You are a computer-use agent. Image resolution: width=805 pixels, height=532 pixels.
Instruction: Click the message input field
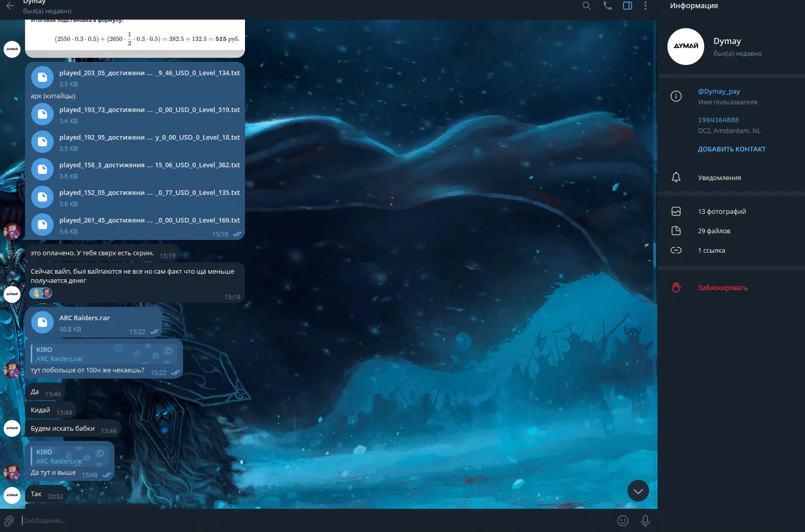307,521
